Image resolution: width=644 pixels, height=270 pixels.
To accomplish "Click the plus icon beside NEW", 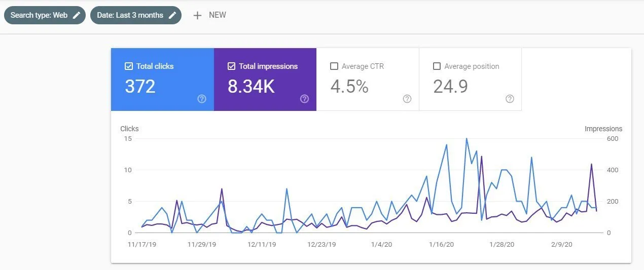I will click(197, 15).
